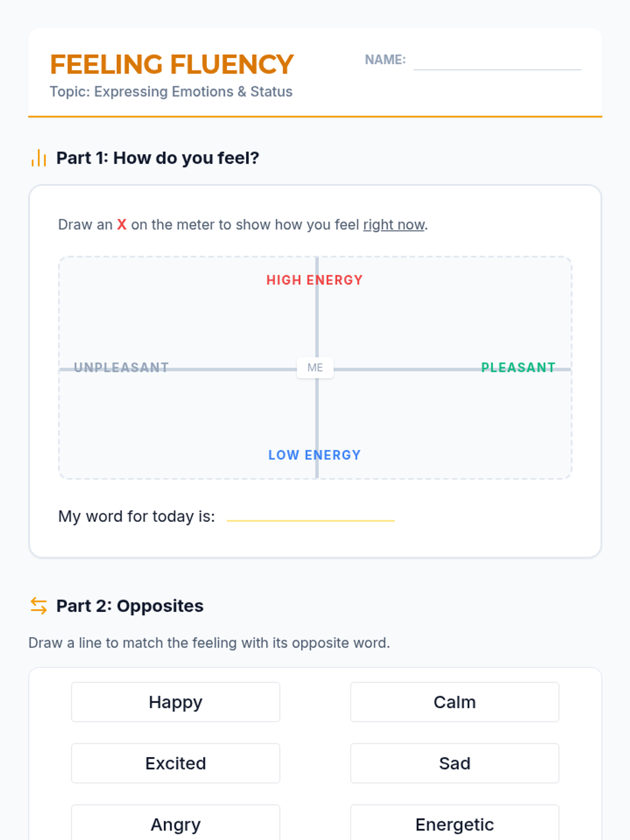Click the HIGH ENERGY label on the meter
Image resolution: width=630 pixels, height=840 pixels.
click(x=314, y=280)
